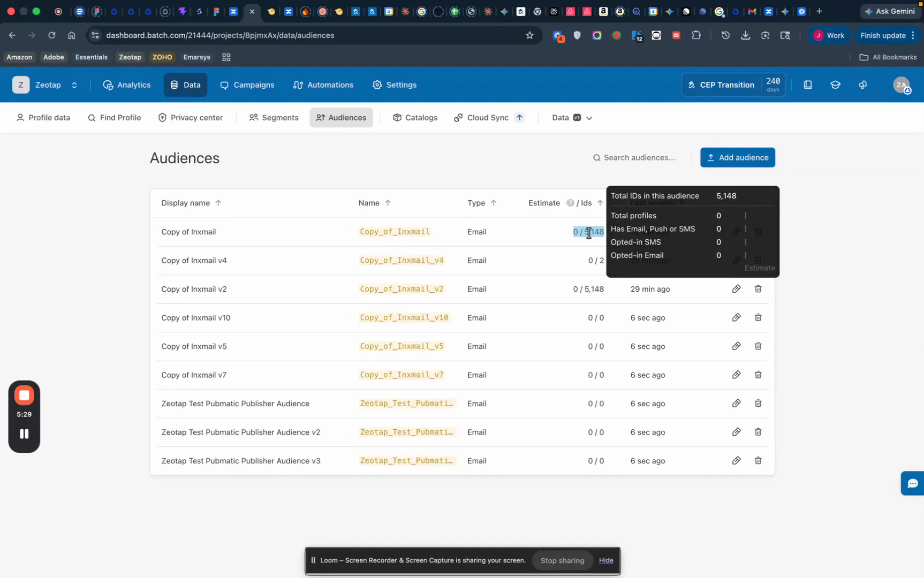
Task: Stop the Loom recording with red button
Action: click(x=24, y=396)
